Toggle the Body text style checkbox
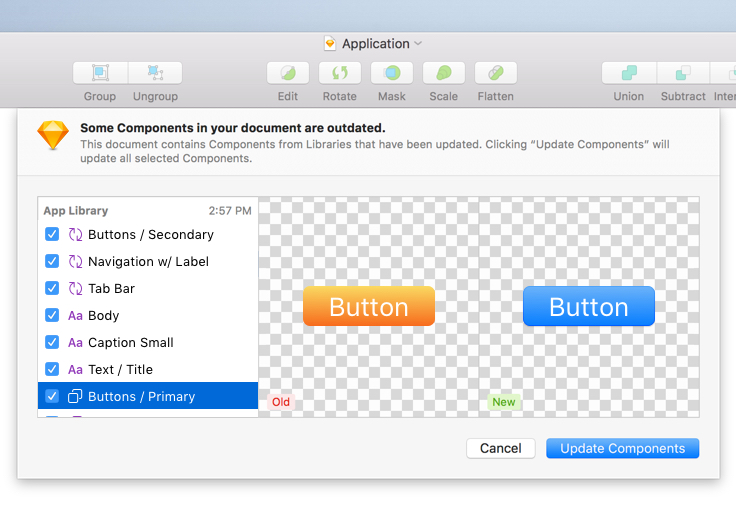Viewport: 736px width, 508px height. 52,316
